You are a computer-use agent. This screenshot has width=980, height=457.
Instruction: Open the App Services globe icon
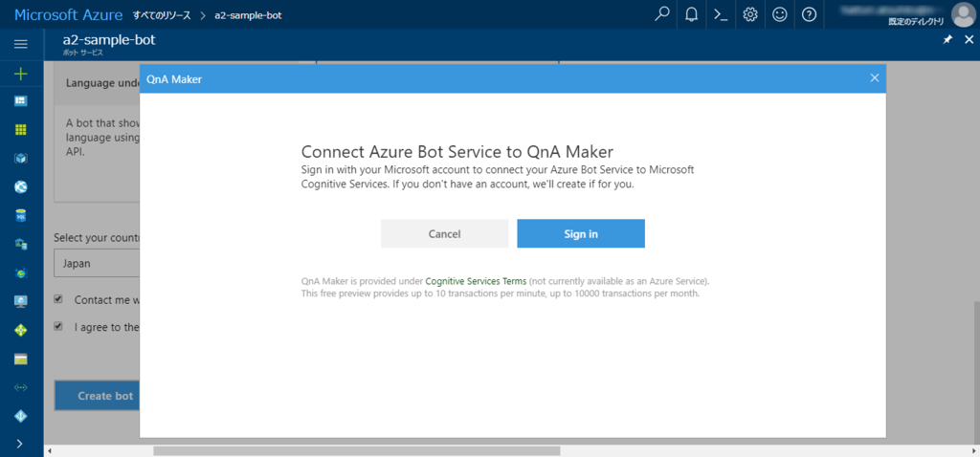click(21, 186)
